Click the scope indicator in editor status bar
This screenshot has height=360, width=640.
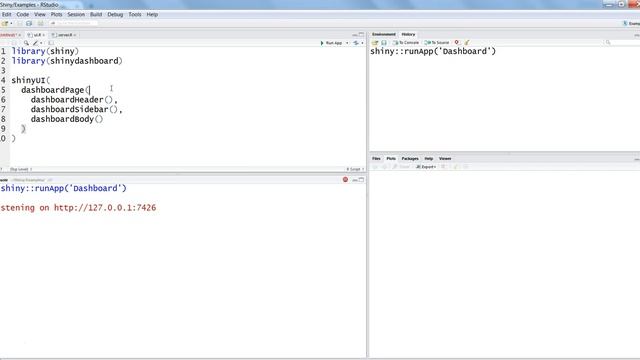point(20,169)
